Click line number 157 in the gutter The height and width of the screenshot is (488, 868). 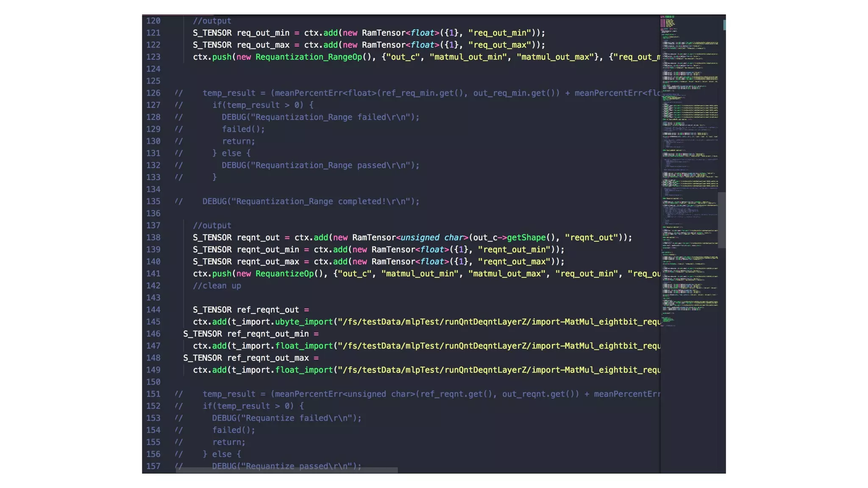click(153, 466)
